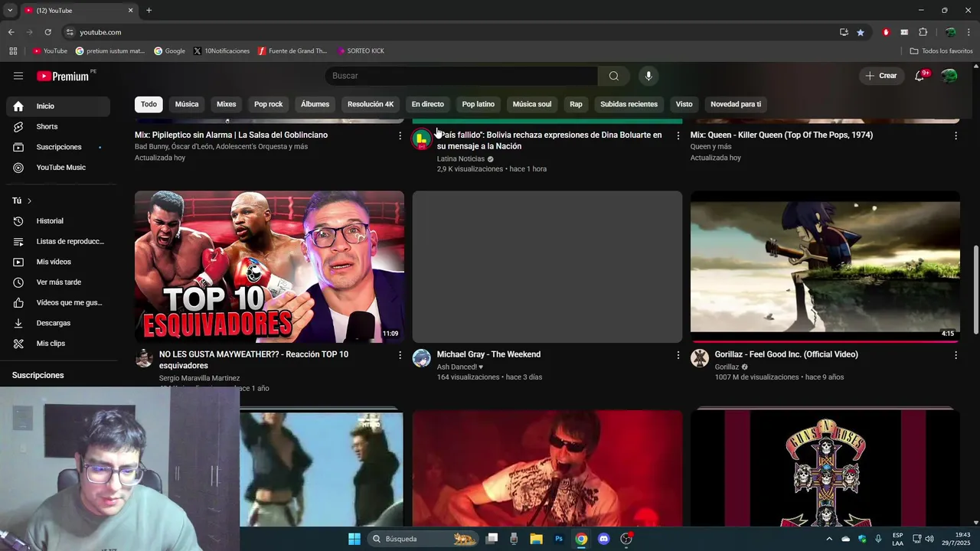Select the Novedad para ti chip
The image size is (980, 551).
point(736,104)
